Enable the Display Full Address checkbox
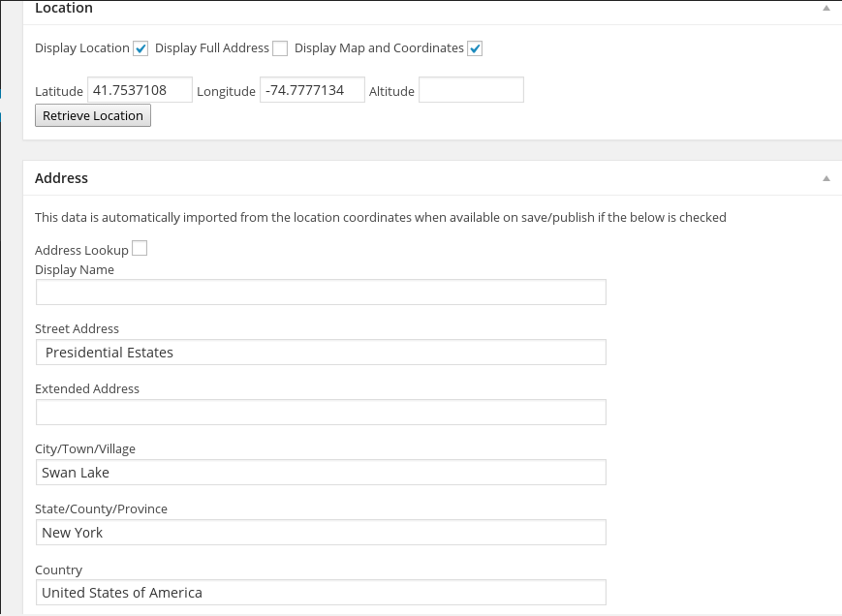842x616 pixels. pos(280,48)
